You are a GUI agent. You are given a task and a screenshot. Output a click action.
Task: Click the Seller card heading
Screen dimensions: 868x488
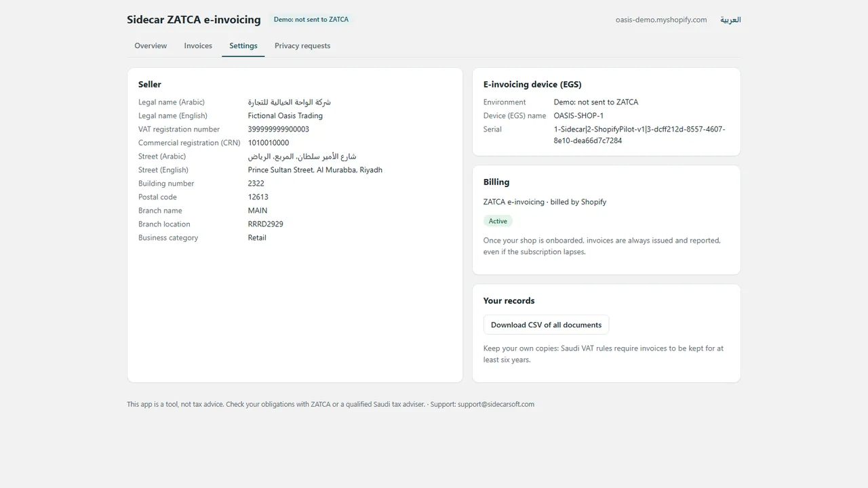click(150, 85)
